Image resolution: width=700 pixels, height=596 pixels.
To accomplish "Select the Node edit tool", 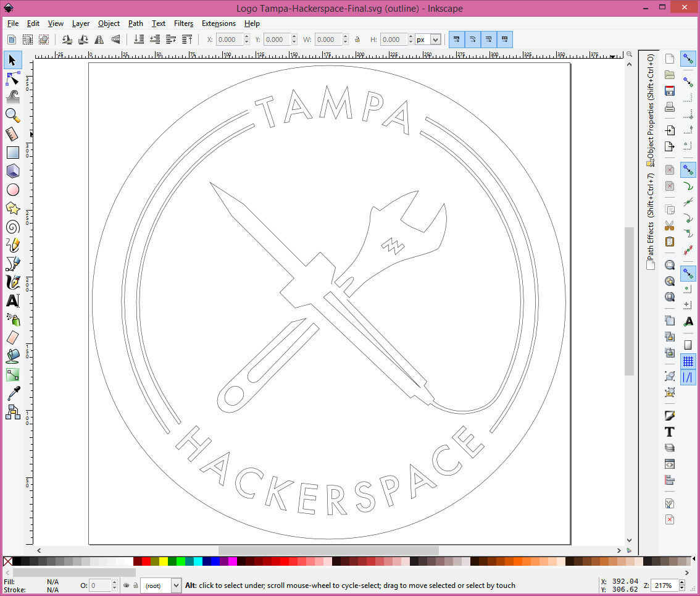I will pos(12,78).
